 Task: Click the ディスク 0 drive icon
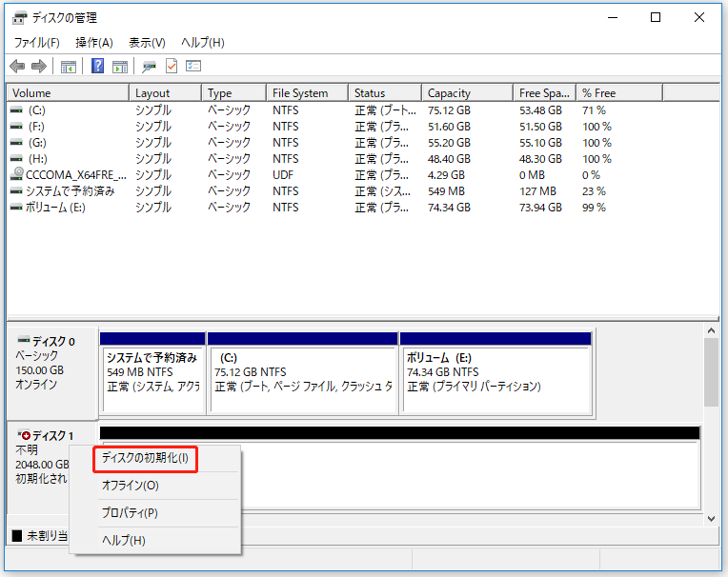tap(23, 341)
